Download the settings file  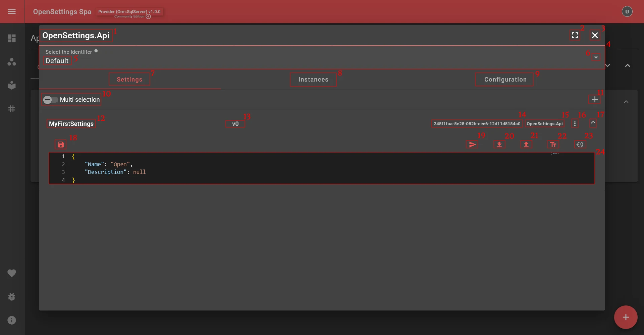499,144
